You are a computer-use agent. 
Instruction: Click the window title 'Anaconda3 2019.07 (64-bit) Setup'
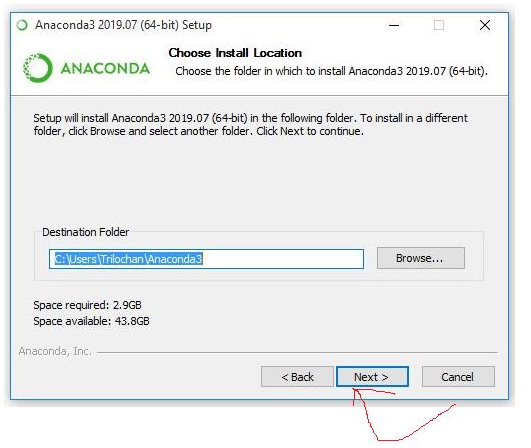coord(123,25)
